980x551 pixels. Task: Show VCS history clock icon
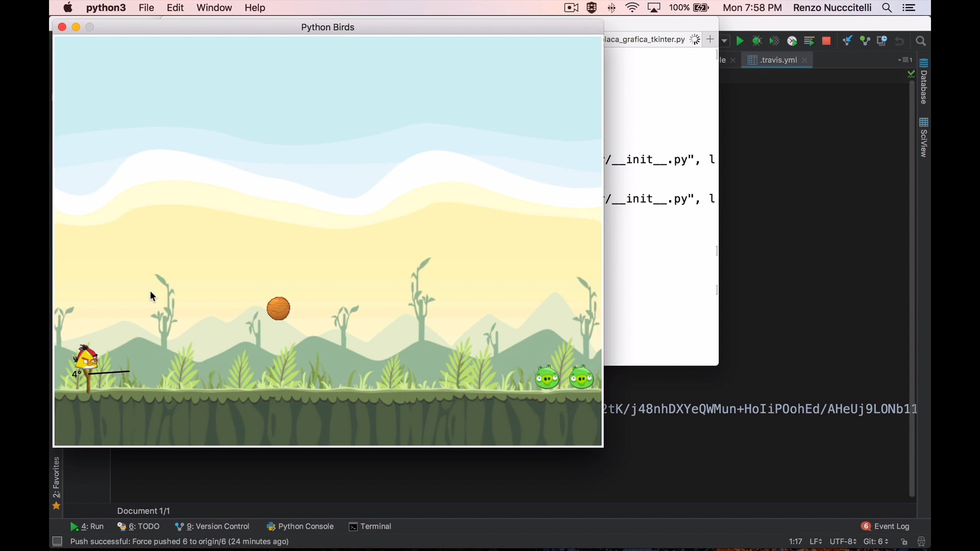882,41
